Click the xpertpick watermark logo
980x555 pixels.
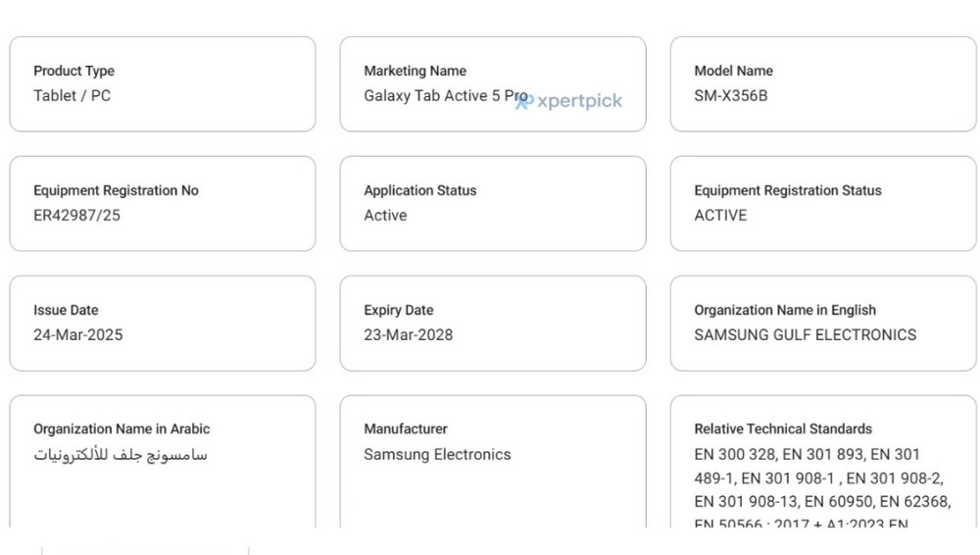coord(568,101)
